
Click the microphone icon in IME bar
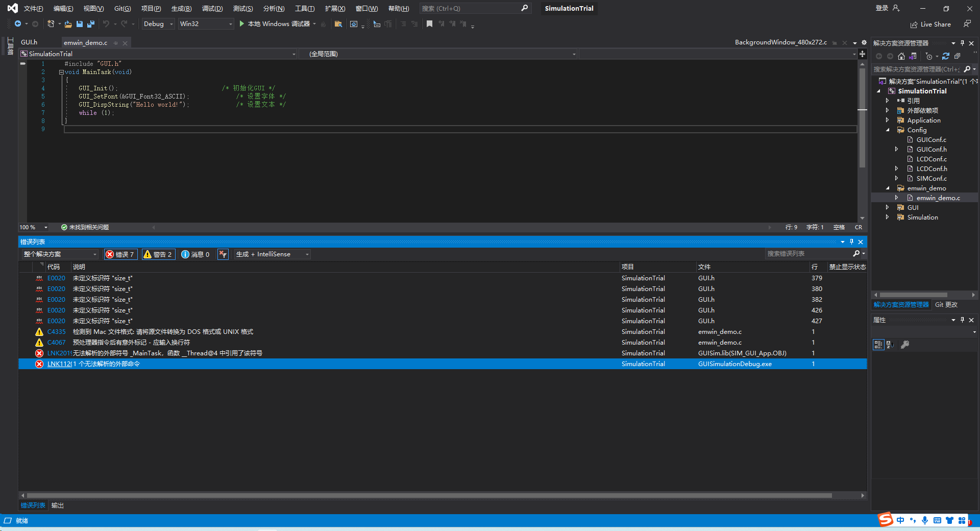click(x=925, y=520)
